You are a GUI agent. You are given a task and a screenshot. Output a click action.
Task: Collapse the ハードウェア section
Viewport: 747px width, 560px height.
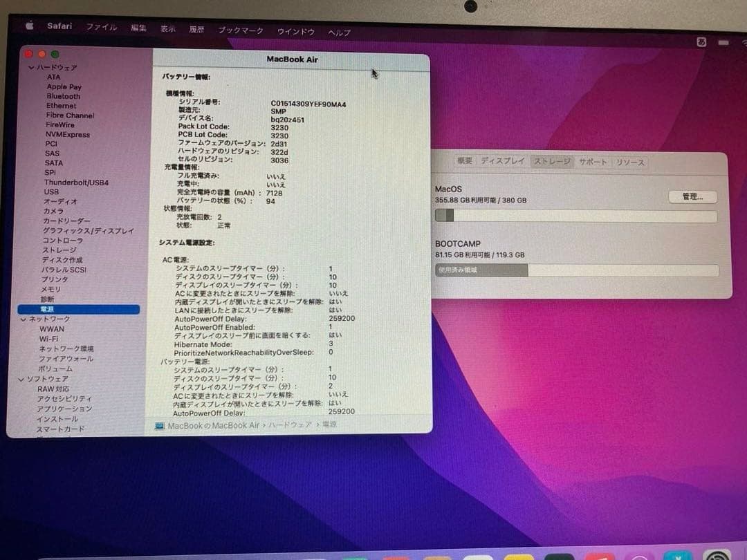30,67
